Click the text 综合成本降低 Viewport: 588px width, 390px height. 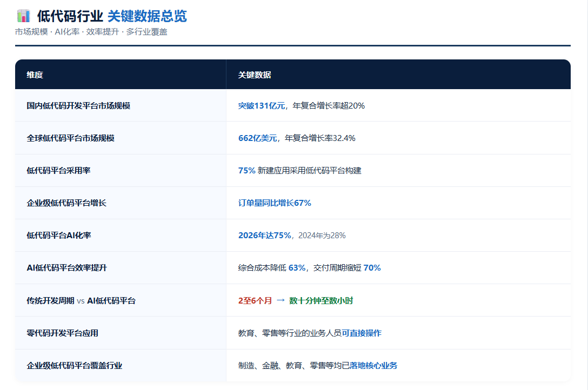point(262,268)
